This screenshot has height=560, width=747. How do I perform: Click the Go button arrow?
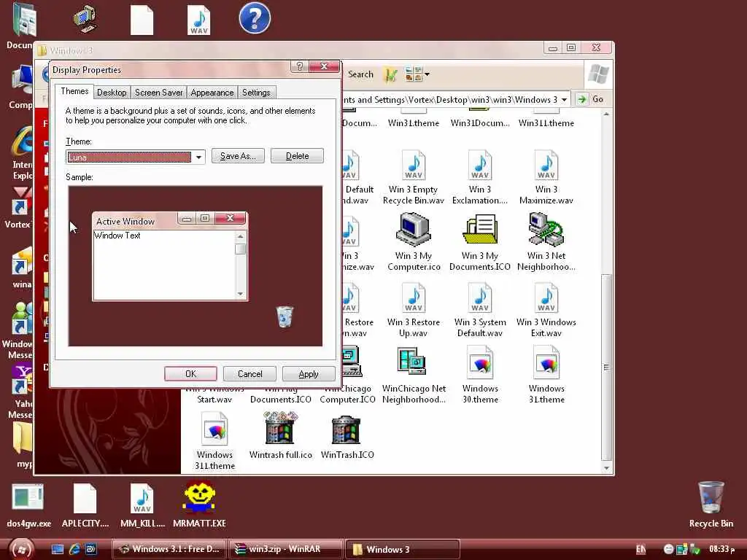[x=581, y=99]
